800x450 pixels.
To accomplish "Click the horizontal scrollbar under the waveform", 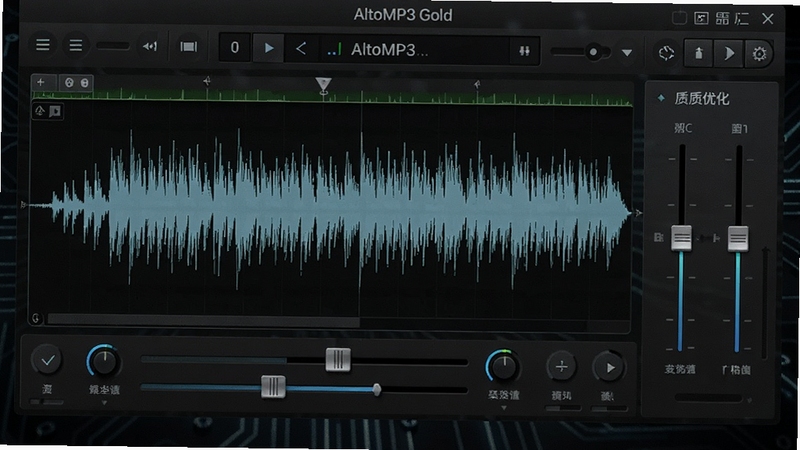I will point(204,321).
